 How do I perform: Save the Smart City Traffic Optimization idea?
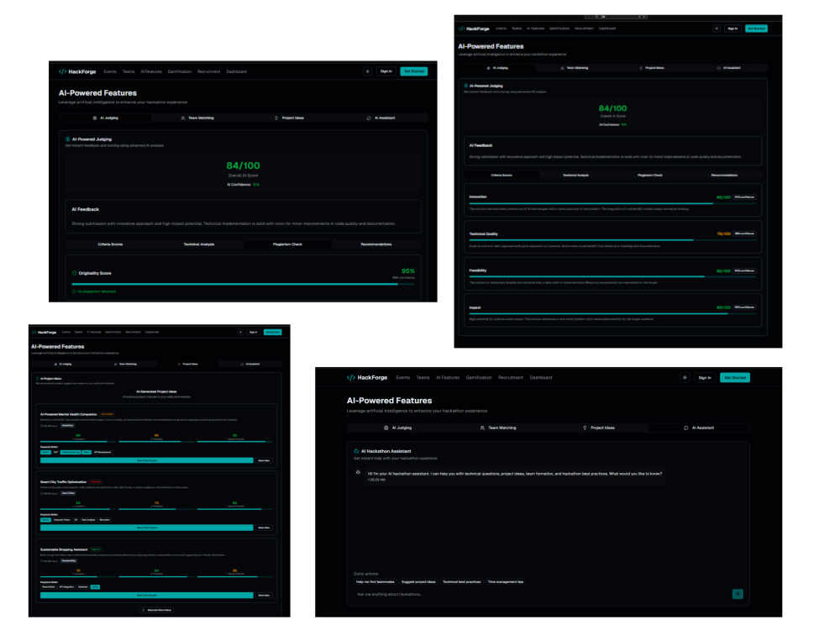point(264,528)
